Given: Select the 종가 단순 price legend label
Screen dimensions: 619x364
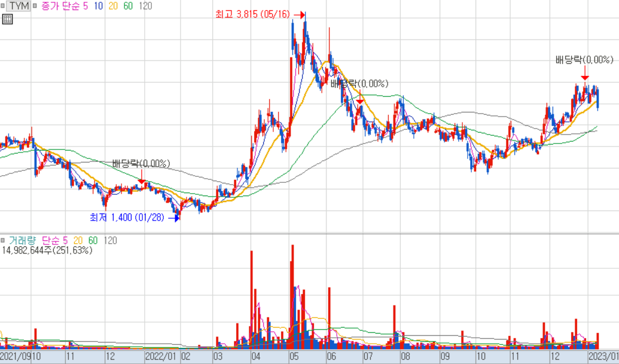Looking at the screenshot, I should pos(60,6).
